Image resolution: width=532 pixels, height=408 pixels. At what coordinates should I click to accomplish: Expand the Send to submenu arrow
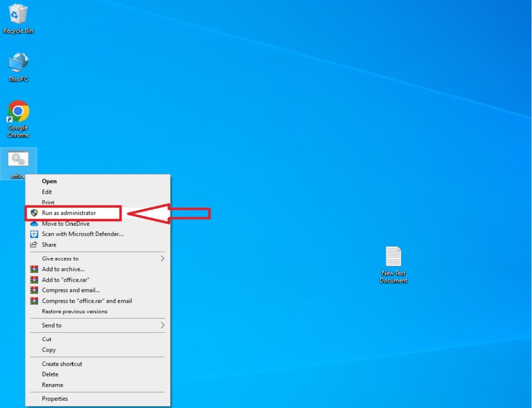pyautogui.click(x=163, y=325)
